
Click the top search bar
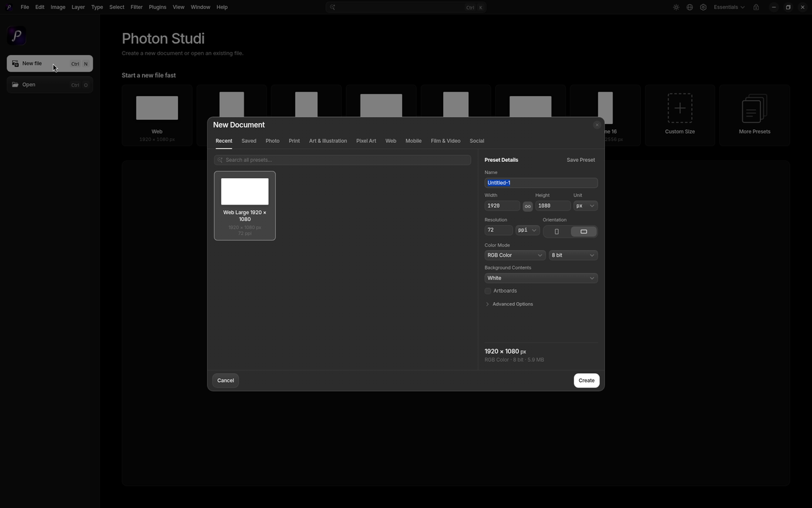click(x=406, y=7)
